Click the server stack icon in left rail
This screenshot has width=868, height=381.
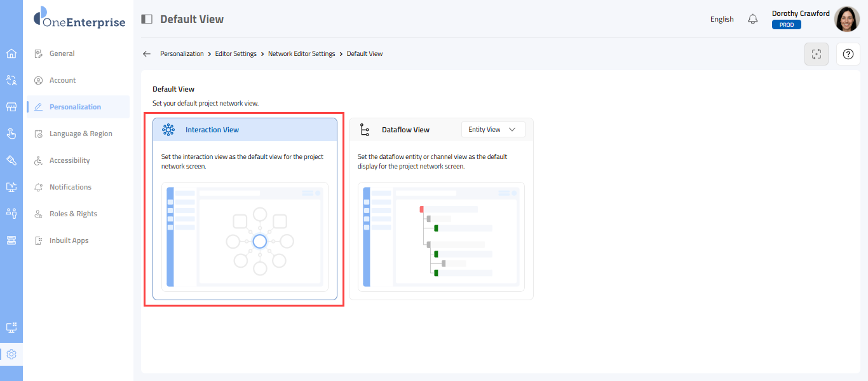11,240
